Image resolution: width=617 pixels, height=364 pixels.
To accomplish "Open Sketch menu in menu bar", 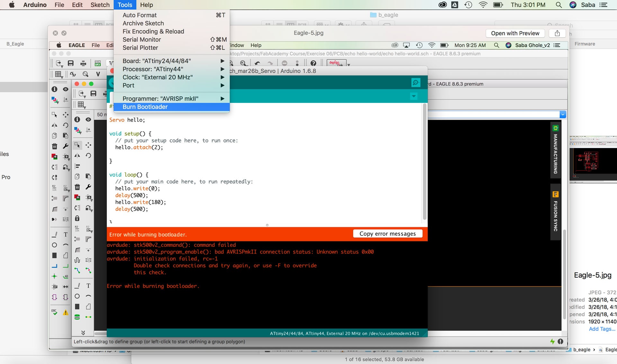I will pos(100,5).
